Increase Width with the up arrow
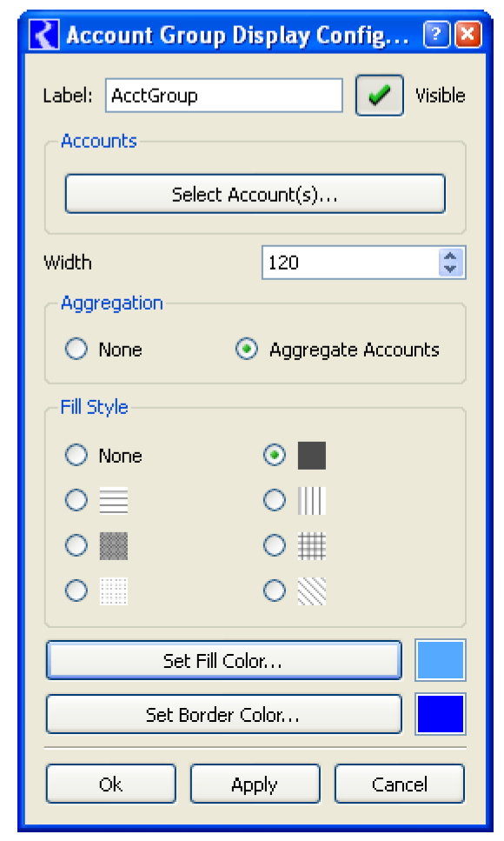Screen dimensions: 504x841 450,256
